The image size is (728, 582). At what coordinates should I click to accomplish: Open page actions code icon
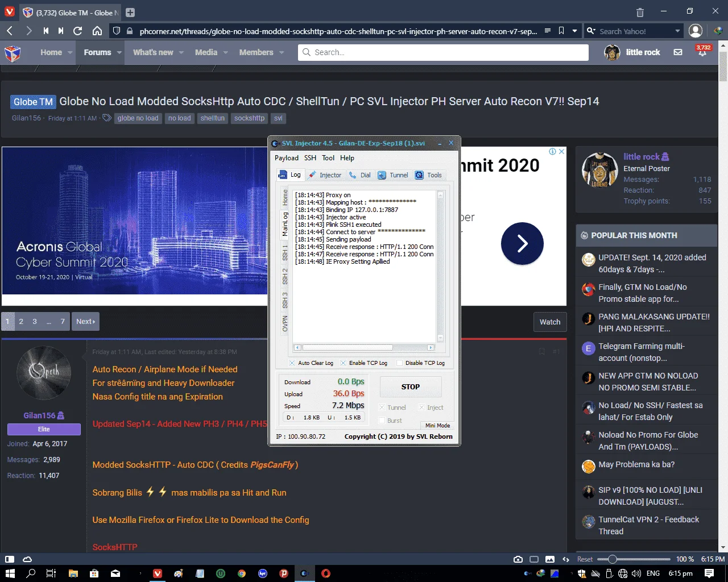(x=566, y=559)
